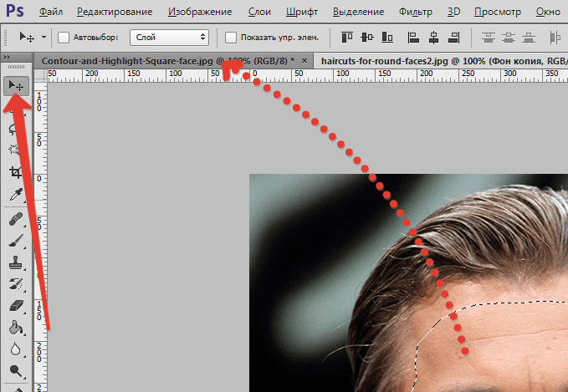This screenshot has width=568, height=392.
Task: Open the Изображение menu
Action: click(200, 12)
